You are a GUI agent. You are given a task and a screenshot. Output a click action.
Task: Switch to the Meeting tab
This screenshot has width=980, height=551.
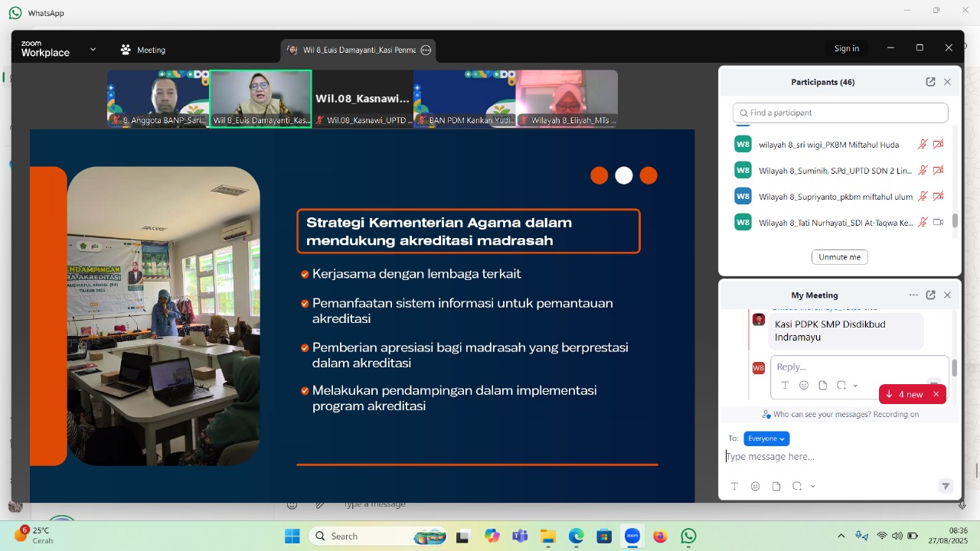pos(142,50)
